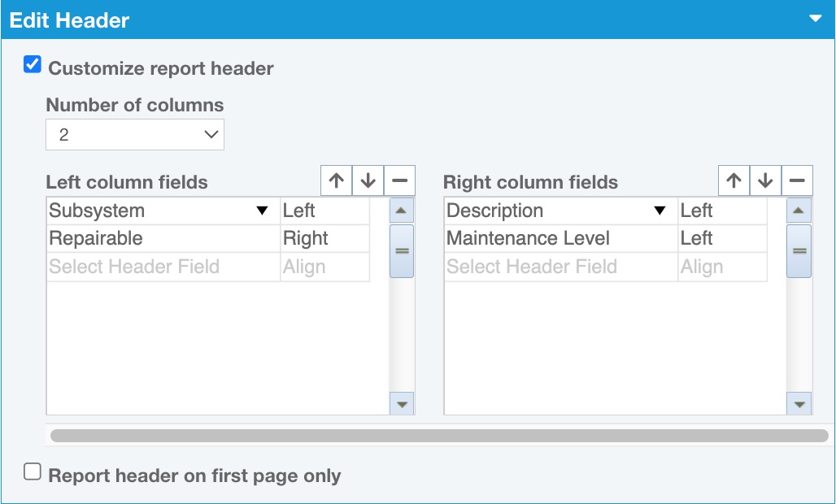Open Number of columns dropdown

[x=135, y=135]
